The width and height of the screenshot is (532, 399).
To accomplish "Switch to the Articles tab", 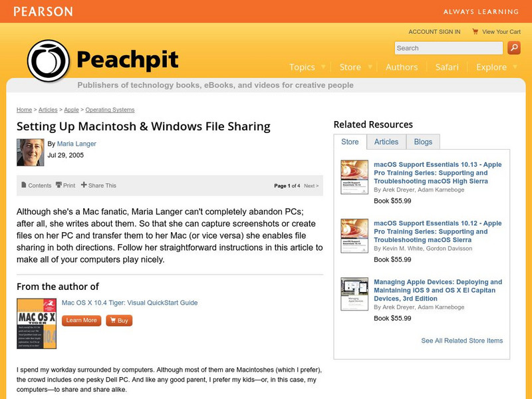I will (x=386, y=142).
